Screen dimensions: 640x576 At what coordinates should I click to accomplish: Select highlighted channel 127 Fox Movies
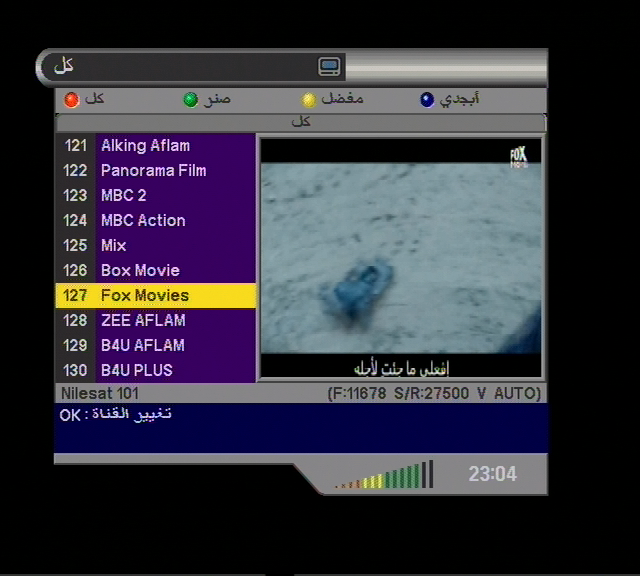[x=156, y=296]
